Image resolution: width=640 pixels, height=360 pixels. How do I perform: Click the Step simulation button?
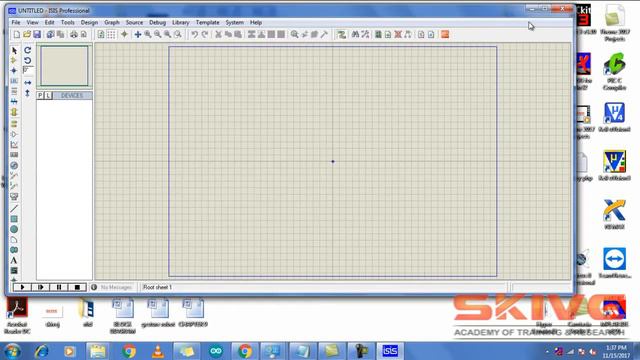click(41, 287)
